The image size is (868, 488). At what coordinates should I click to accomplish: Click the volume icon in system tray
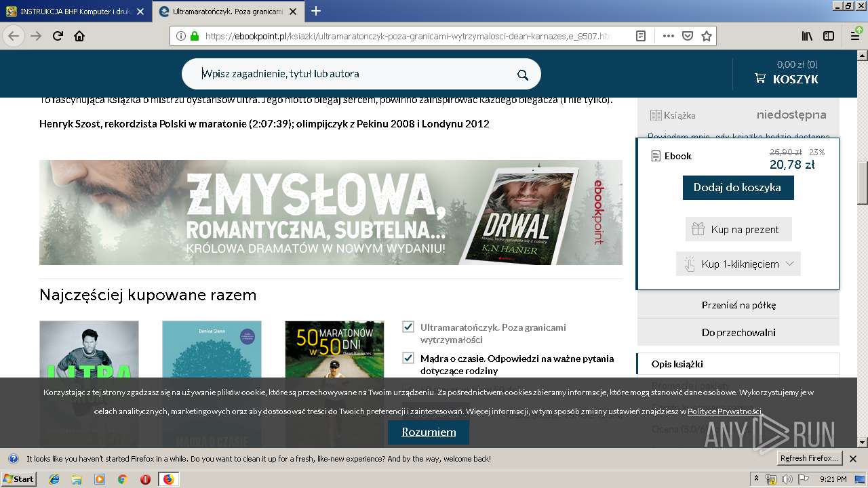(x=787, y=479)
